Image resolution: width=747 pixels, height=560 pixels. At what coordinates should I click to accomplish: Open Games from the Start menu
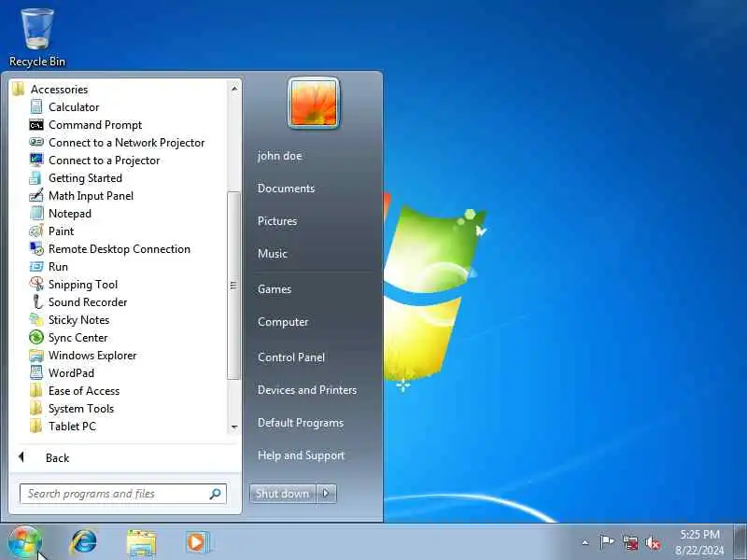[x=275, y=289]
